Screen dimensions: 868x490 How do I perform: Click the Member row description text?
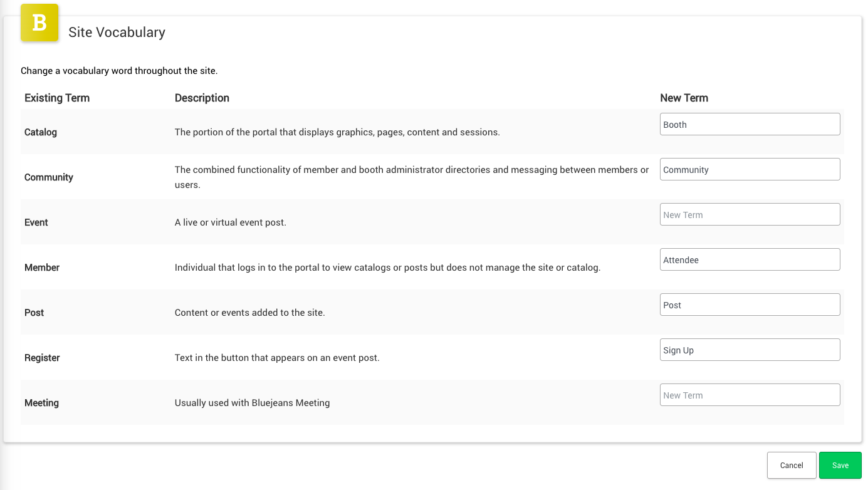click(387, 268)
